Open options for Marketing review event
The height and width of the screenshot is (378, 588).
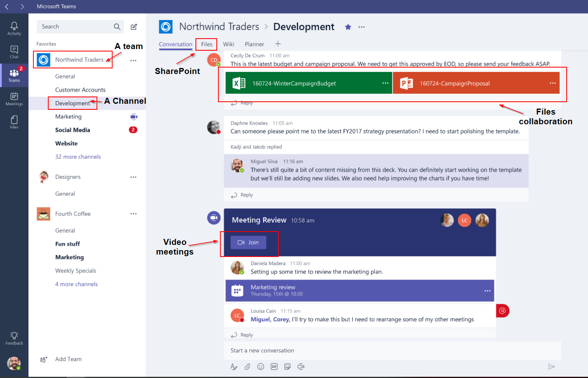tap(487, 291)
